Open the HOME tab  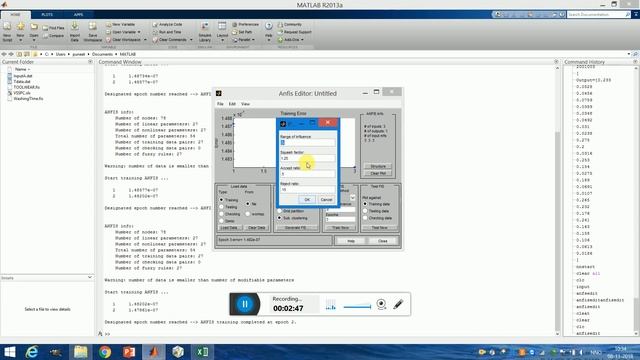click(x=15, y=15)
